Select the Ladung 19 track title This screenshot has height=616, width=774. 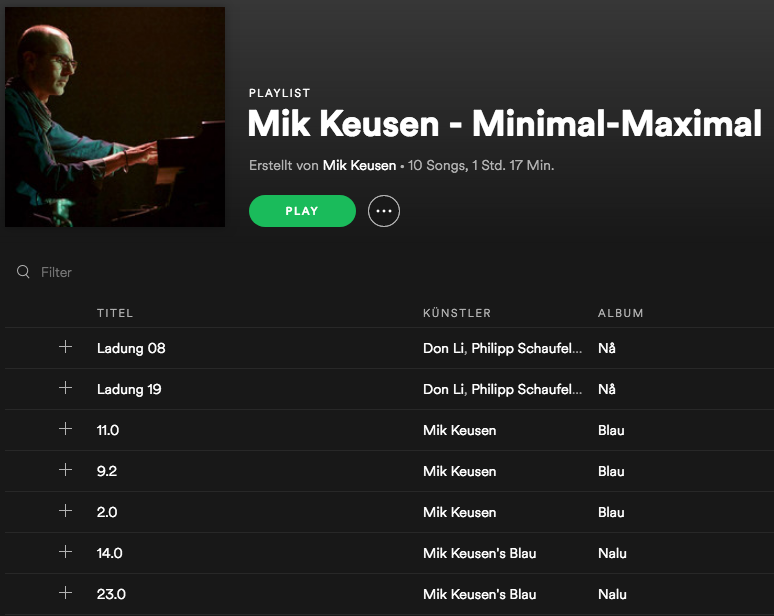coord(129,389)
